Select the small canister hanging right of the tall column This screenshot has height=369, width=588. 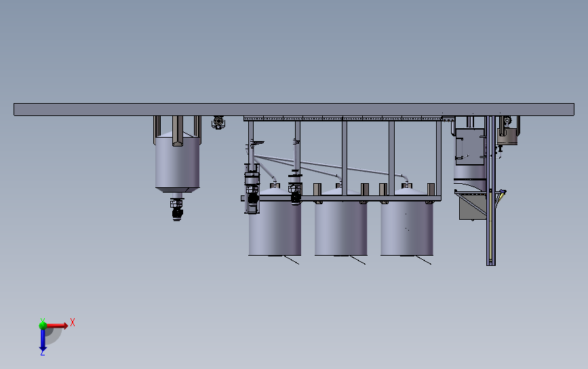pos(508,136)
